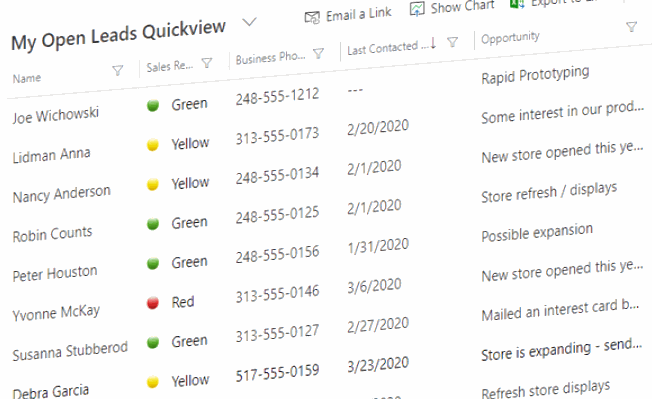Click Opportunity column header
This screenshot has width=652, height=399.
tap(510, 37)
